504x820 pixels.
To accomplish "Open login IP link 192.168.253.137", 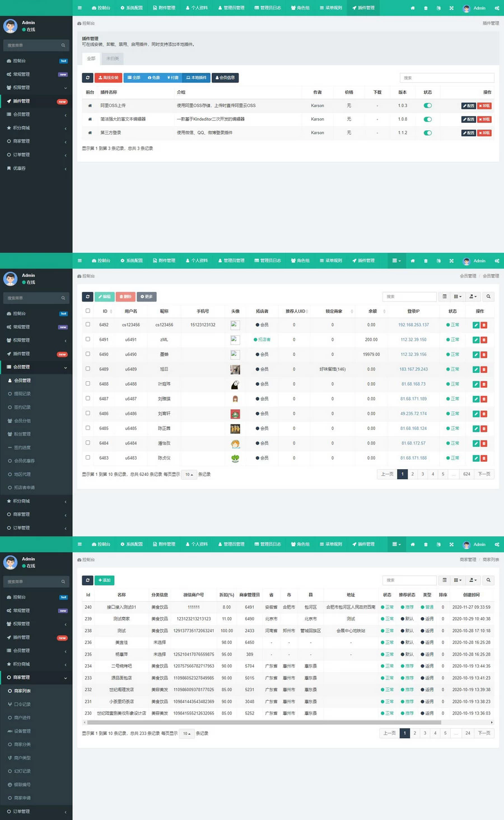I will pyautogui.click(x=413, y=325).
